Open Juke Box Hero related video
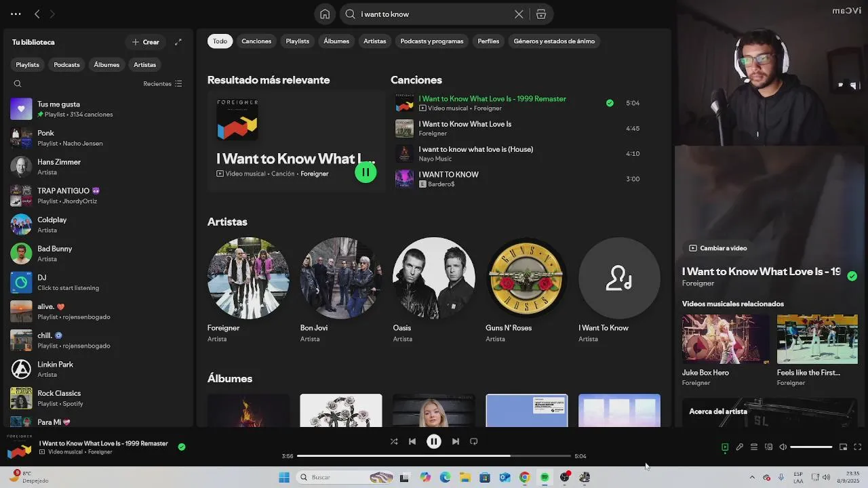The width and height of the screenshot is (868, 488). pyautogui.click(x=726, y=350)
